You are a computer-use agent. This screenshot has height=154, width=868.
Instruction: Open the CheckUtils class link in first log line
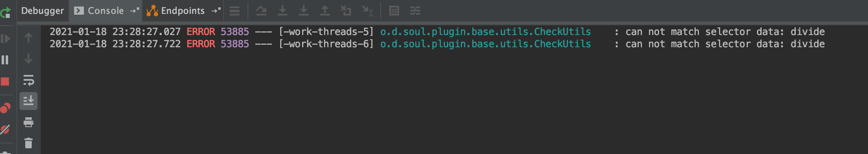(485, 32)
